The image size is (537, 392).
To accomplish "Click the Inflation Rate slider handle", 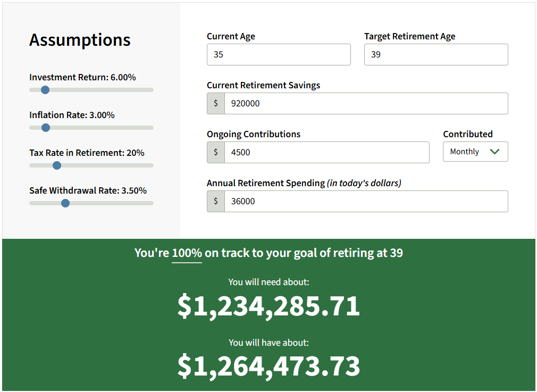I will pos(46,128).
